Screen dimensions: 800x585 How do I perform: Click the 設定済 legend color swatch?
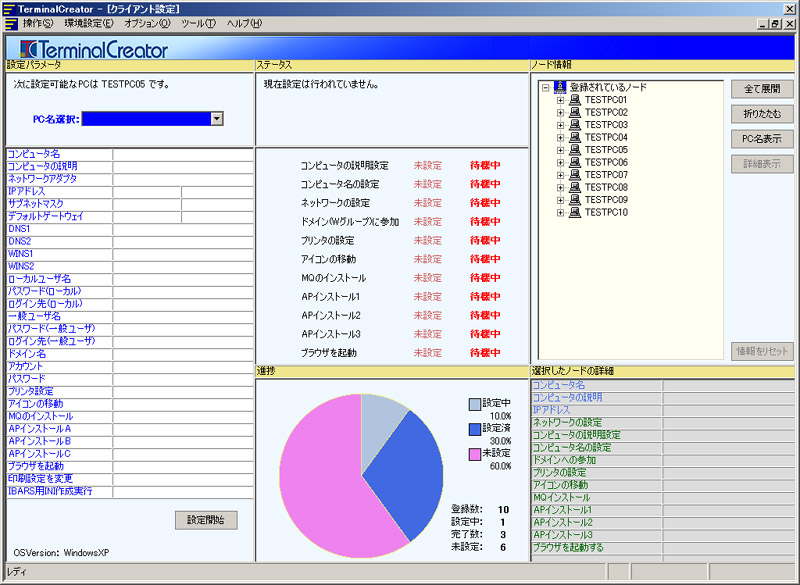click(474, 429)
